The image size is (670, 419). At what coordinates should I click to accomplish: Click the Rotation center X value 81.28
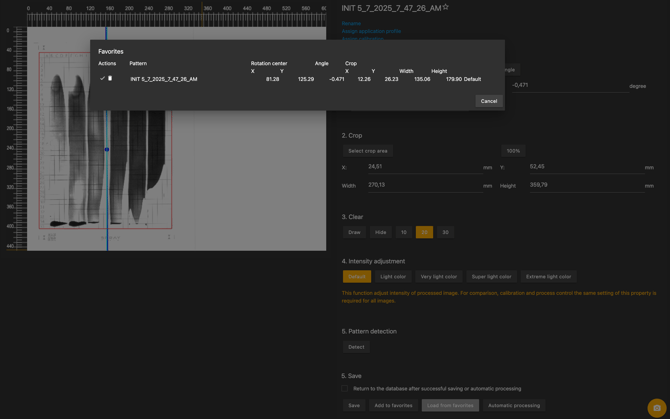coord(272,79)
